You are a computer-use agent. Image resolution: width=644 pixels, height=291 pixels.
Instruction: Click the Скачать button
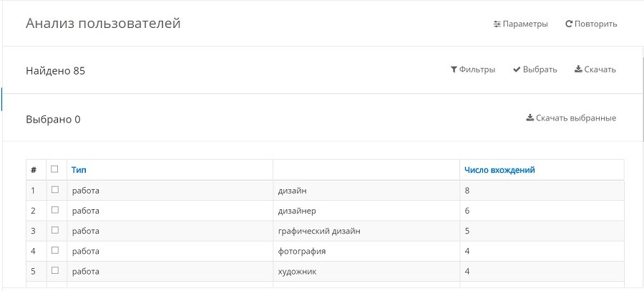(595, 69)
